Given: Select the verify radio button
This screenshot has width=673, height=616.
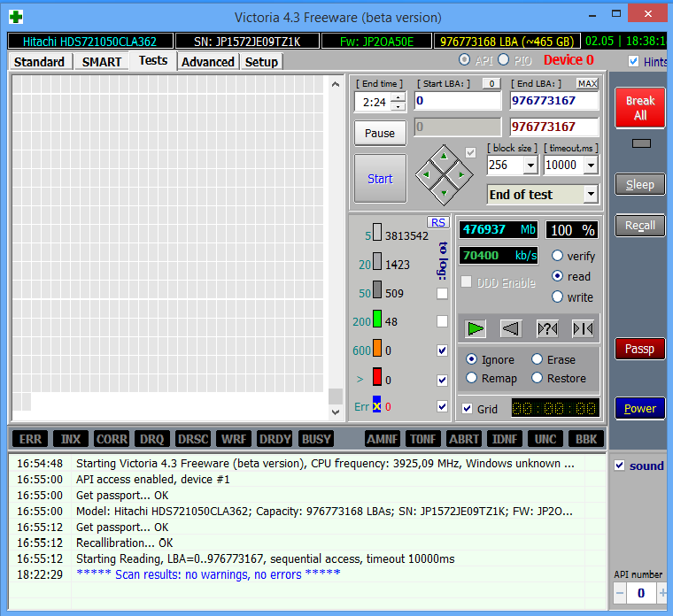Looking at the screenshot, I should click(558, 256).
